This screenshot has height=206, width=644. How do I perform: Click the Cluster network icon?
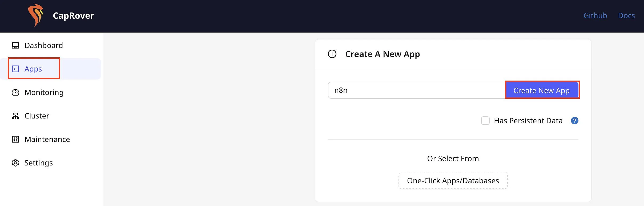tap(15, 116)
